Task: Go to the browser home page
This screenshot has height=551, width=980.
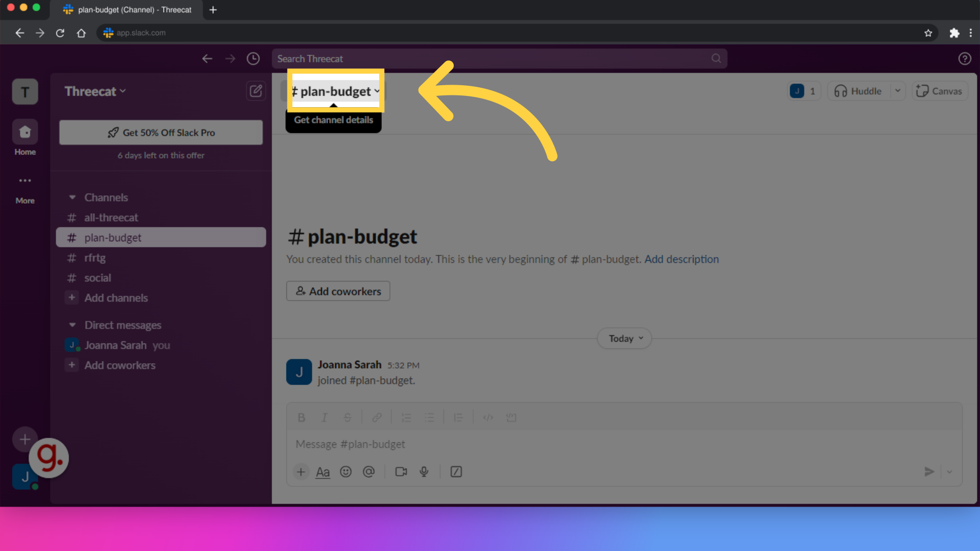Action: pyautogui.click(x=81, y=33)
